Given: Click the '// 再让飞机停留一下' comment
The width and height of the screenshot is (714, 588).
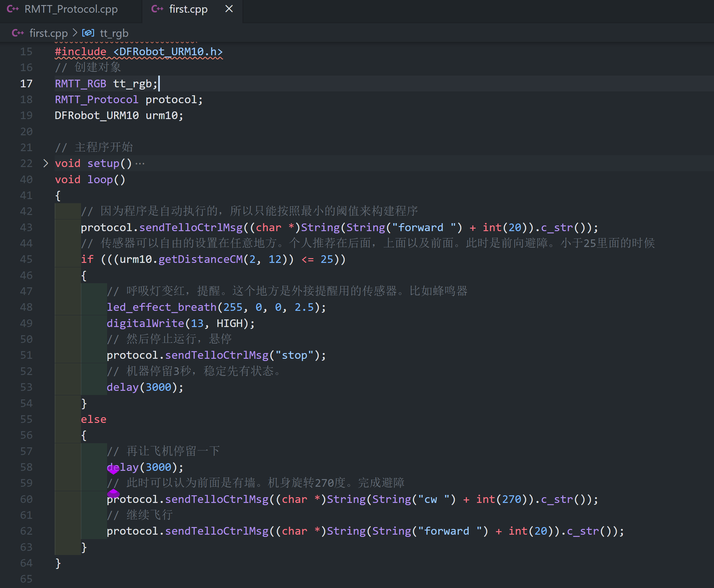Looking at the screenshot, I should [x=163, y=451].
